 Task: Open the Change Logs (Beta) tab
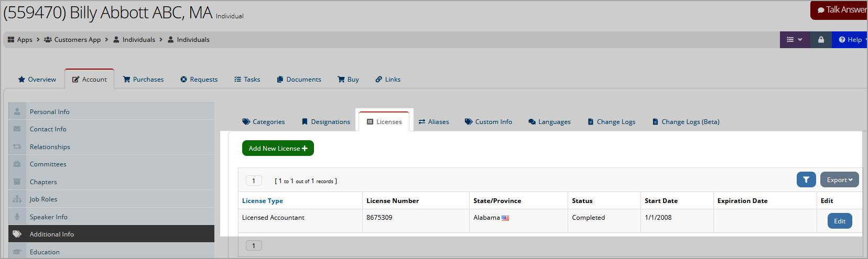pyautogui.click(x=686, y=122)
